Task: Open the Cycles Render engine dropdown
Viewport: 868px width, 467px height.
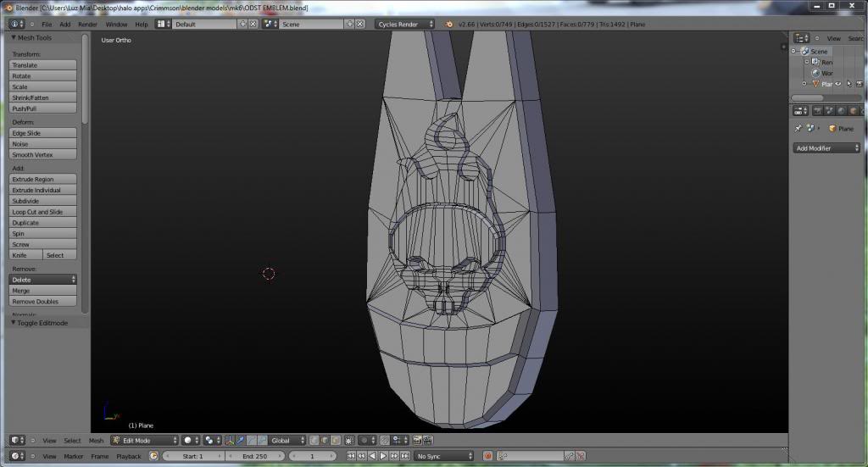Action: 404,25
